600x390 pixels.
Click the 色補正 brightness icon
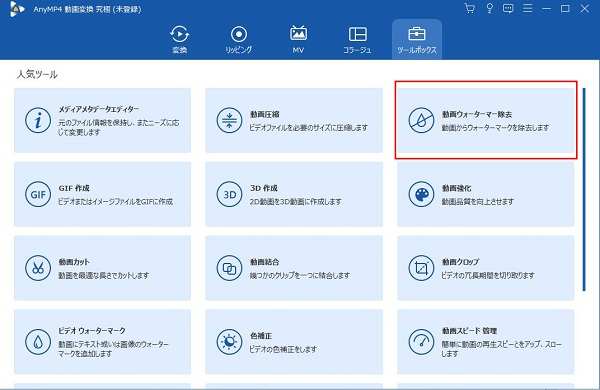[229, 342]
